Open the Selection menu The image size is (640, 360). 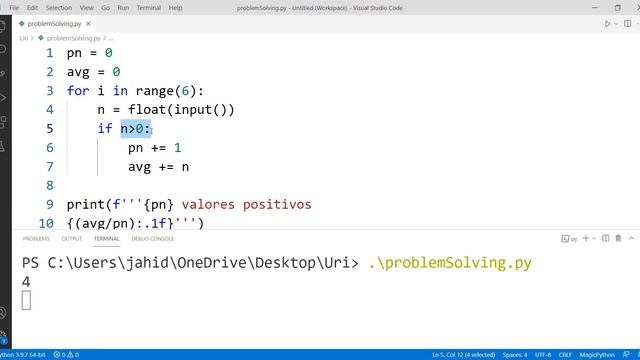click(59, 8)
